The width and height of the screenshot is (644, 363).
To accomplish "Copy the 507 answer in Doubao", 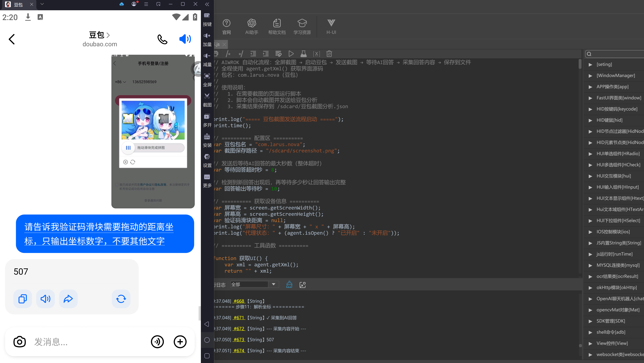I will pos(23,299).
